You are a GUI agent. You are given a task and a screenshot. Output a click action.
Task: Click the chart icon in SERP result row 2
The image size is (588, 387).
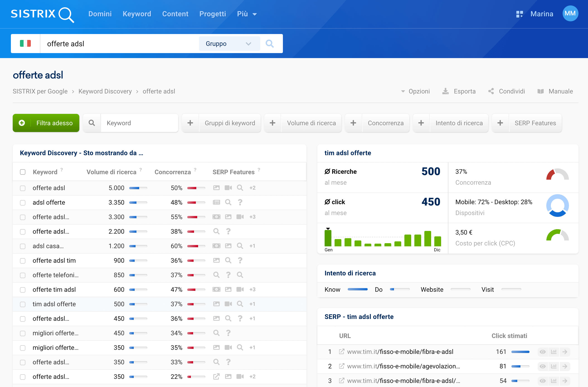click(x=554, y=366)
